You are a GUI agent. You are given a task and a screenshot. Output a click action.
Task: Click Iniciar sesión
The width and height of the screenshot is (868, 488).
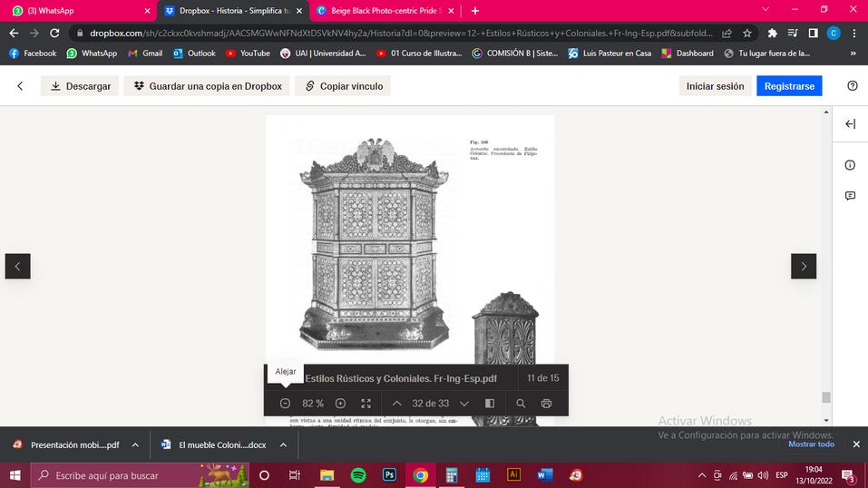[716, 86]
